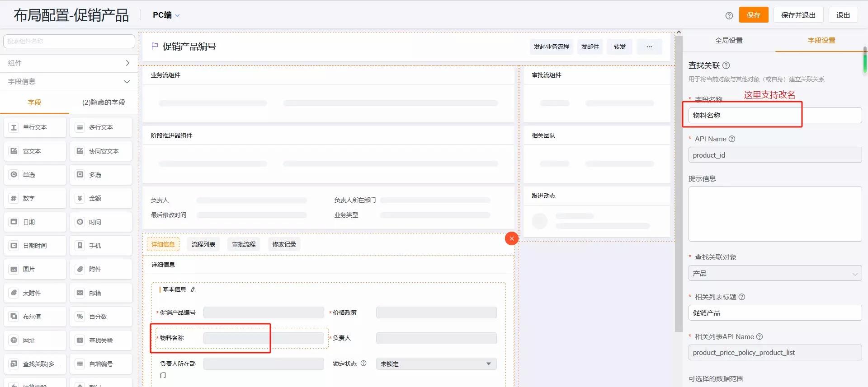The height and width of the screenshot is (387, 868).
Task: Click the red delete circle on the tab component
Action: (x=511, y=238)
